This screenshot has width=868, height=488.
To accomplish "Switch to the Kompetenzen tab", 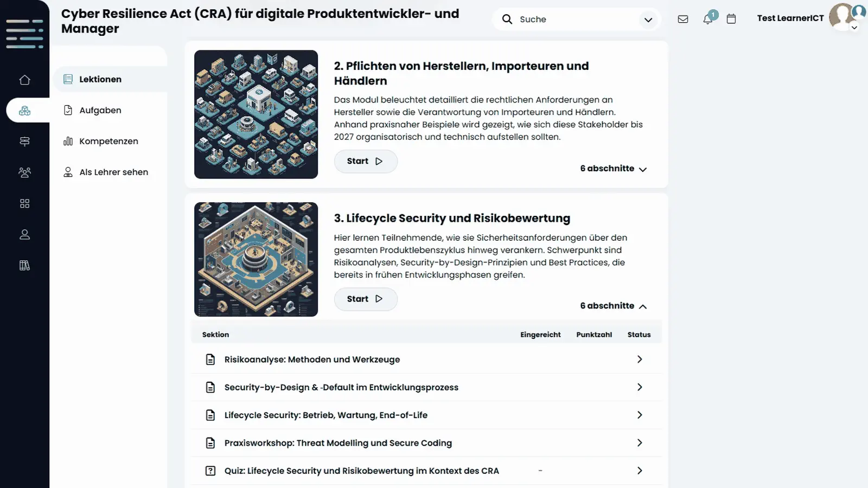I will coord(110,141).
